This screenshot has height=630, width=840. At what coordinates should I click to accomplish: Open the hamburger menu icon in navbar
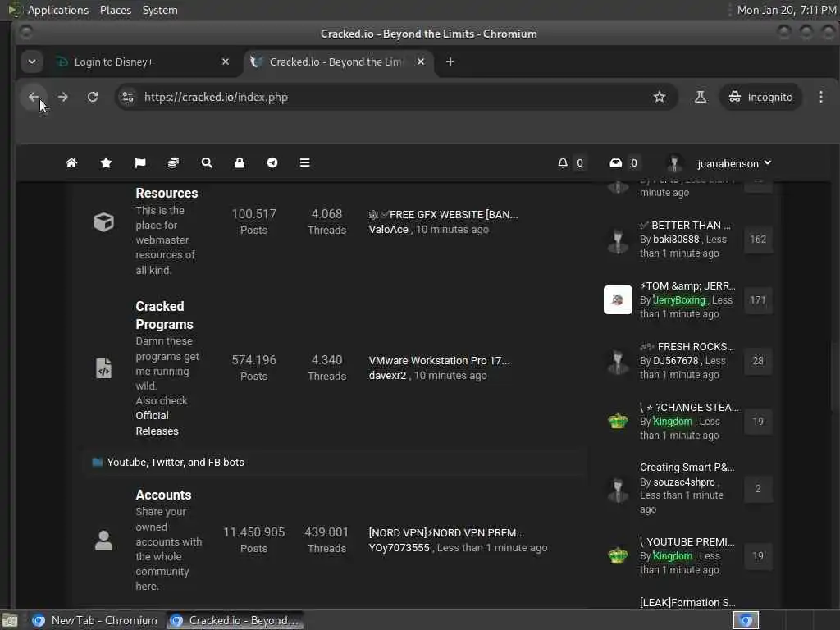[x=305, y=163]
